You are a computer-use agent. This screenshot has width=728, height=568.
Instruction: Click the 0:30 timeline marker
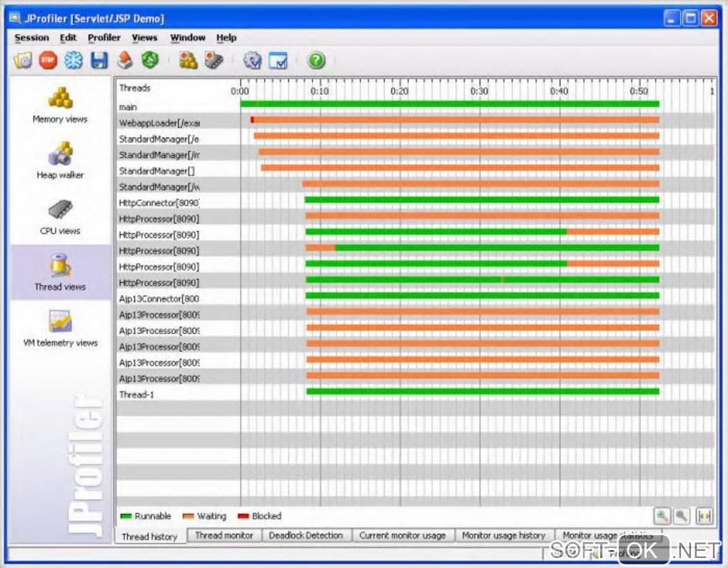pyautogui.click(x=479, y=91)
